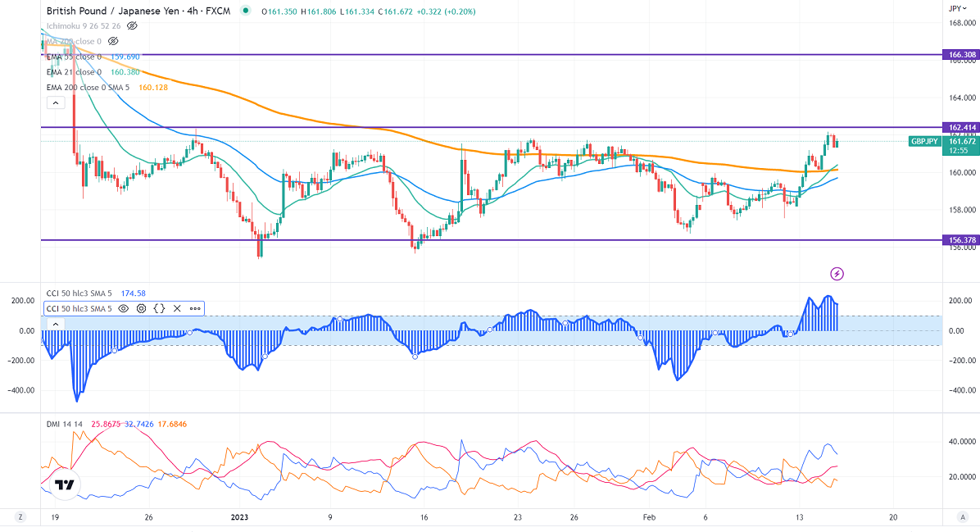Collapse the CCI pane legend
Image resolution: width=980 pixels, height=532 pixels.
click(x=55, y=325)
